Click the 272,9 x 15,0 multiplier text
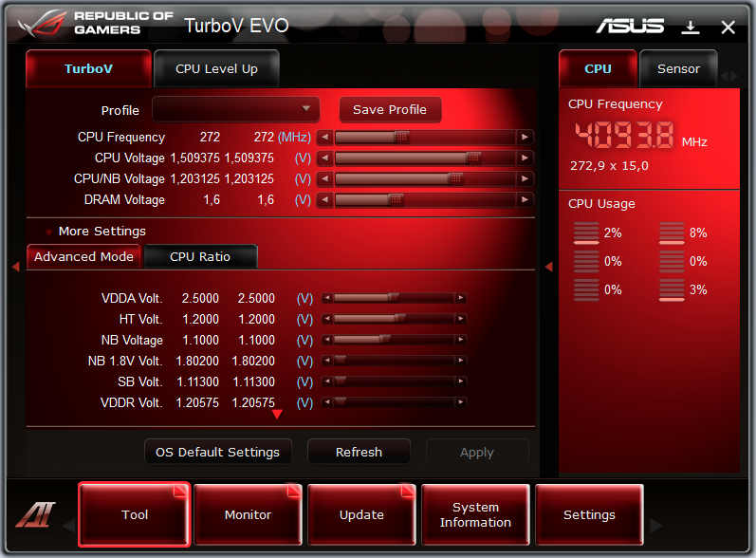 click(x=609, y=166)
